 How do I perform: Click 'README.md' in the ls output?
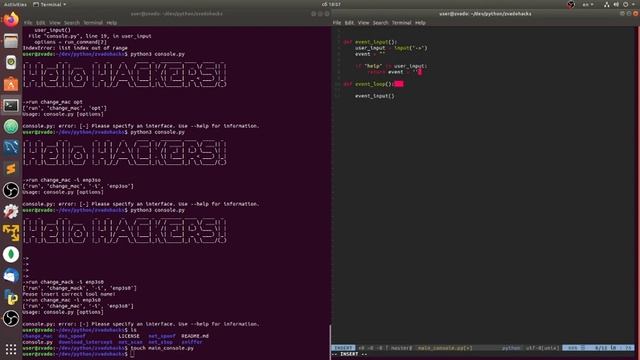pyautogui.click(x=195, y=336)
